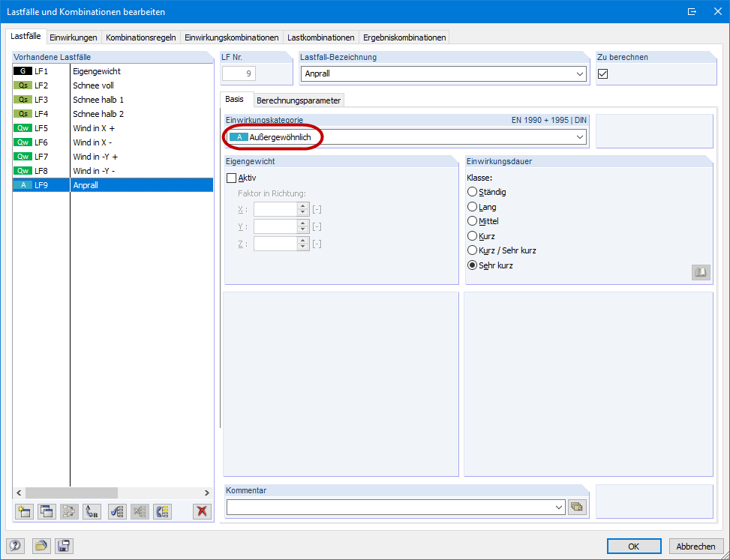Open the book icon in Einwirkungsdauer panel
The image size is (730, 560).
coord(701,272)
